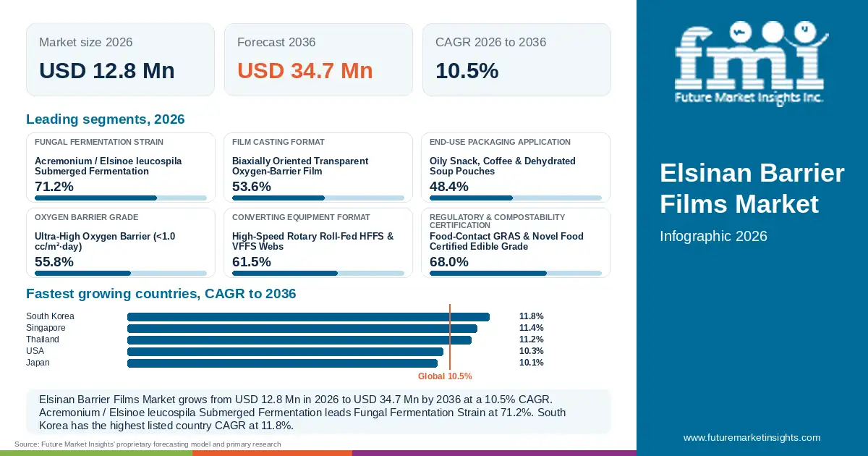Click the USD 34.7 Mn forecast value

tap(305, 70)
